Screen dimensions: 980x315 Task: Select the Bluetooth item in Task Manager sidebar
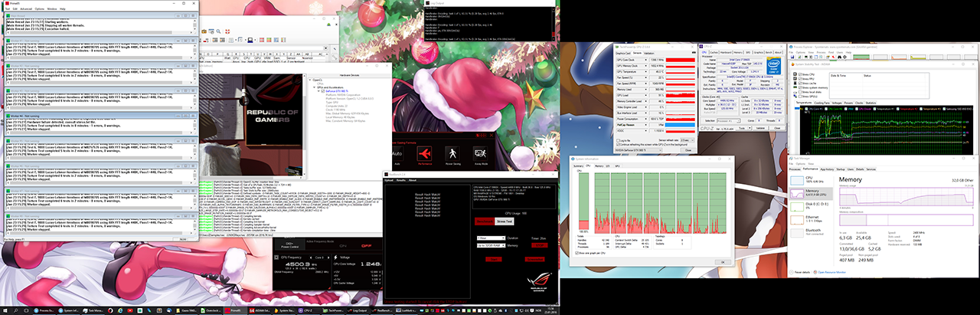(x=811, y=232)
